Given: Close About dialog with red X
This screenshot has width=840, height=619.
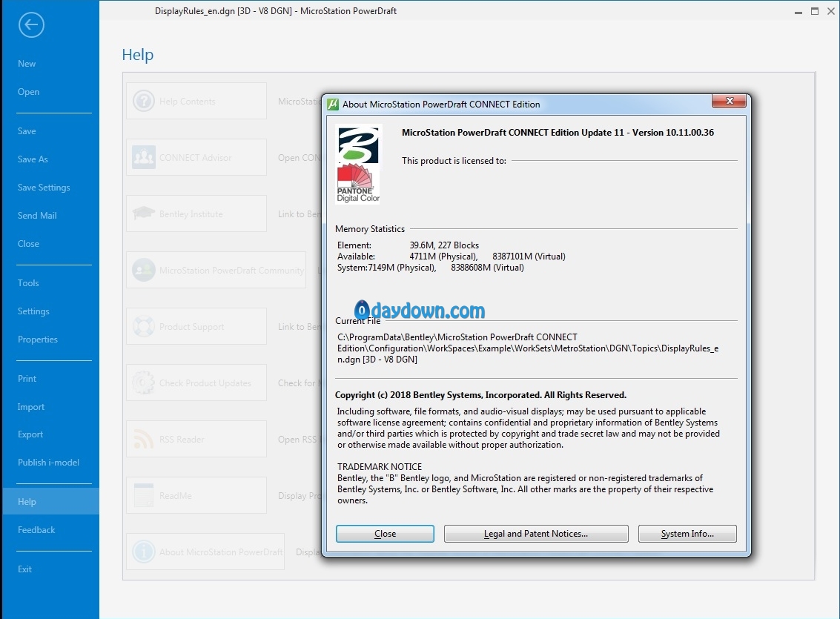Looking at the screenshot, I should [729, 101].
